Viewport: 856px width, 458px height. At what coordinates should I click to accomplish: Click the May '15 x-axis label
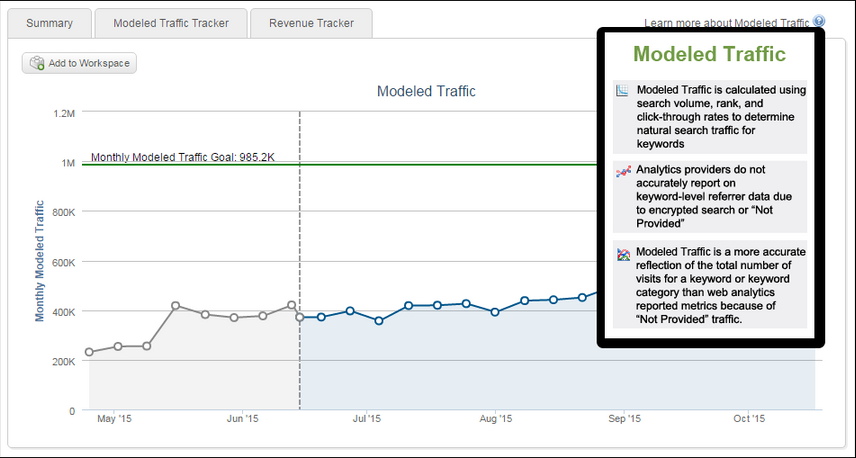click(114, 419)
